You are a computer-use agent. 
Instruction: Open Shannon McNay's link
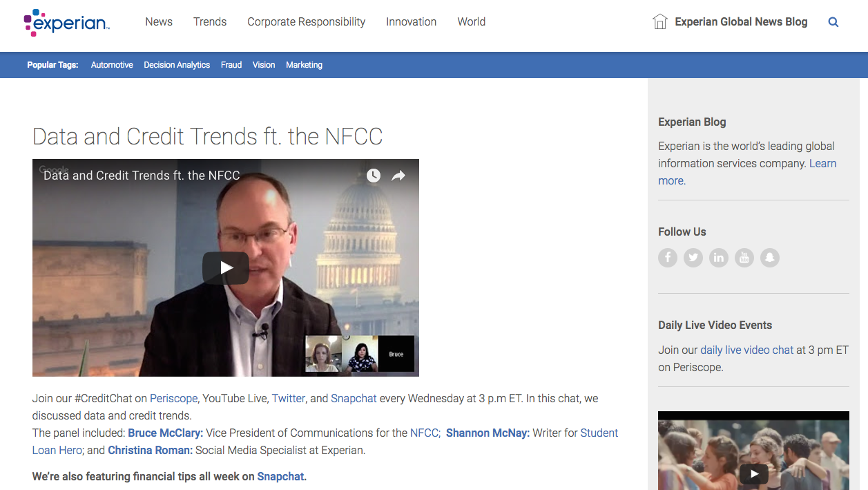click(488, 433)
